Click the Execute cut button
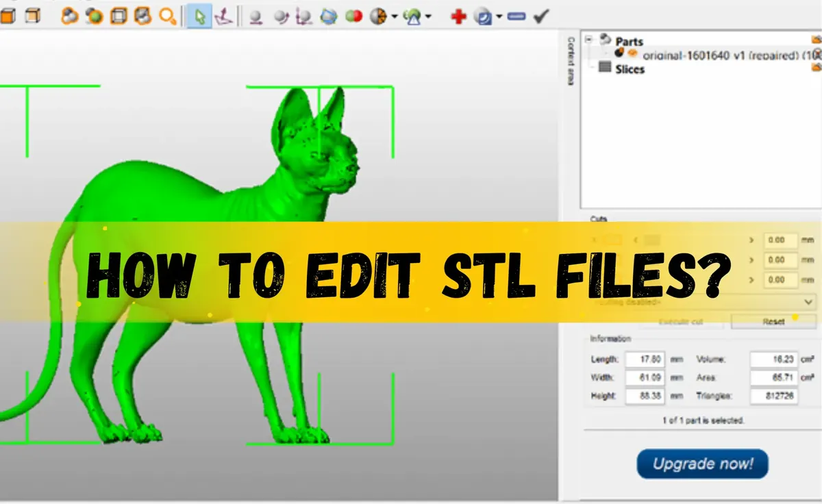The width and height of the screenshot is (822, 504). tap(681, 321)
